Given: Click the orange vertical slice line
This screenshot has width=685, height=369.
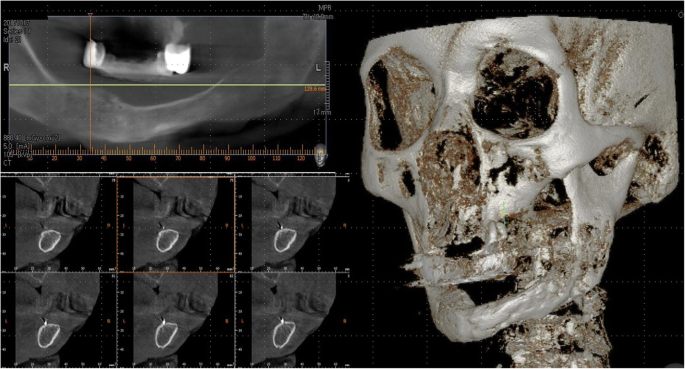Looking at the screenshot, I should click(90, 85).
